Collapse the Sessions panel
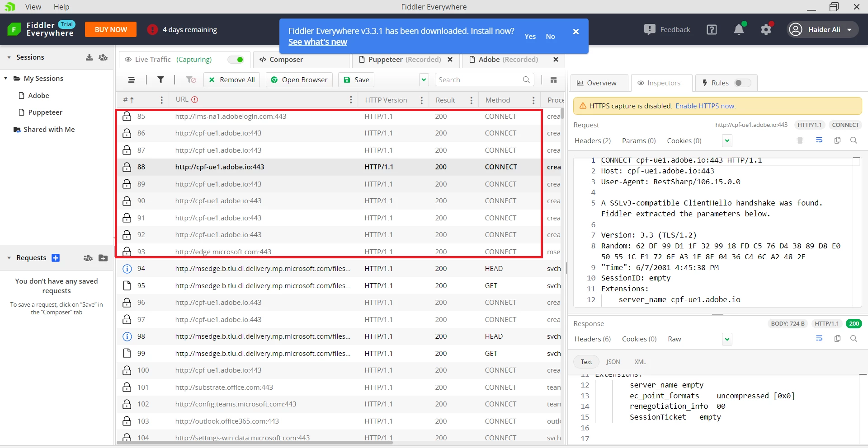 point(9,57)
